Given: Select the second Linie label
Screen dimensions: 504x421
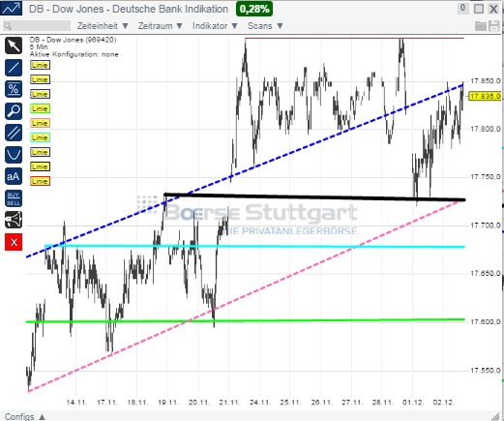Looking at the screenshot, I should (x=40, y=79).
